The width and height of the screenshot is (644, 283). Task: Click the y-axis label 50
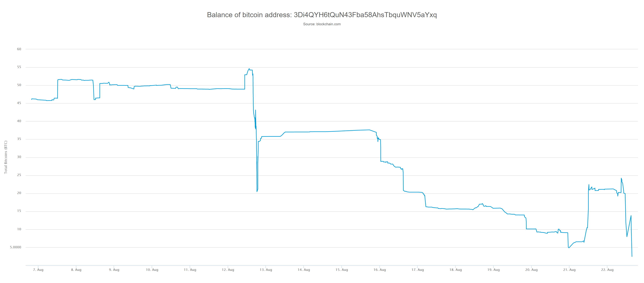pyautogui.click(x=19, y=85)
